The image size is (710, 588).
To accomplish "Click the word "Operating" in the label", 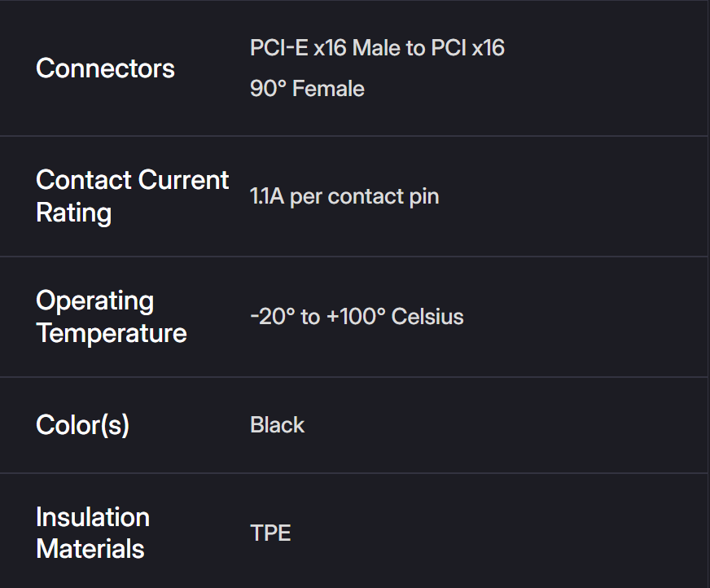I will 94,301.
